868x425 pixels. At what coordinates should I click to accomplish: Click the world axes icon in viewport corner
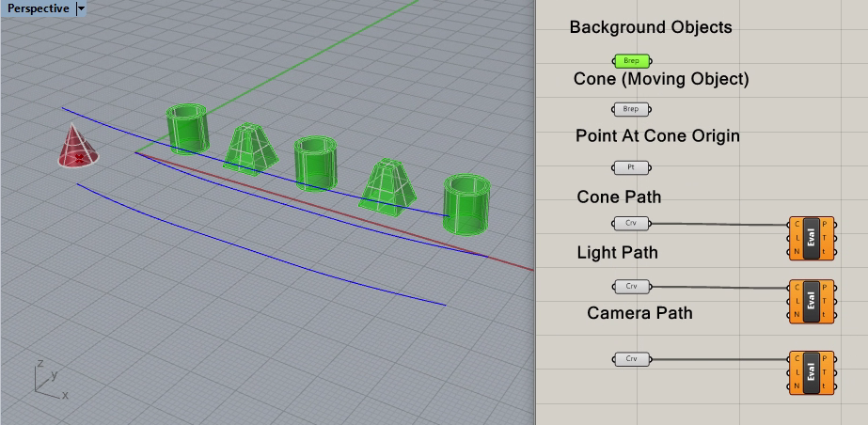45,379
